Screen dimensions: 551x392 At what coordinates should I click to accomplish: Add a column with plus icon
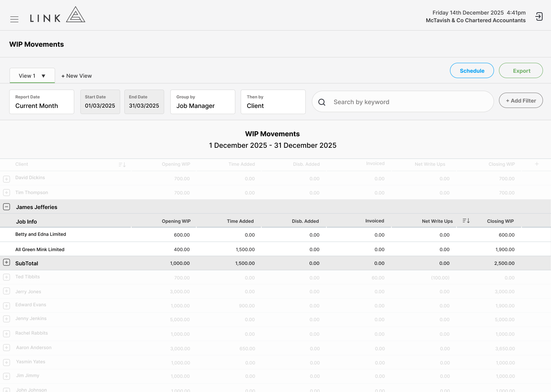pos(537,164)
